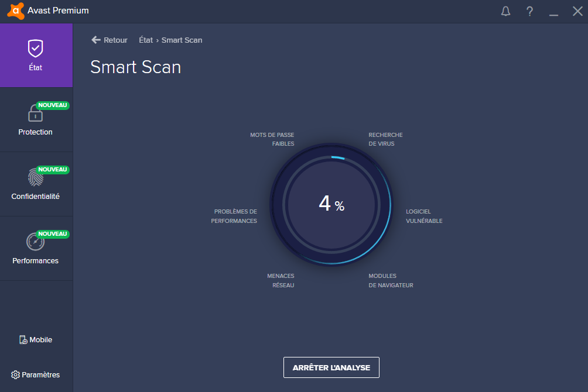Stop the scan with Arrêter l'analyse
The image size is (588, 392).
coord(331,367)
